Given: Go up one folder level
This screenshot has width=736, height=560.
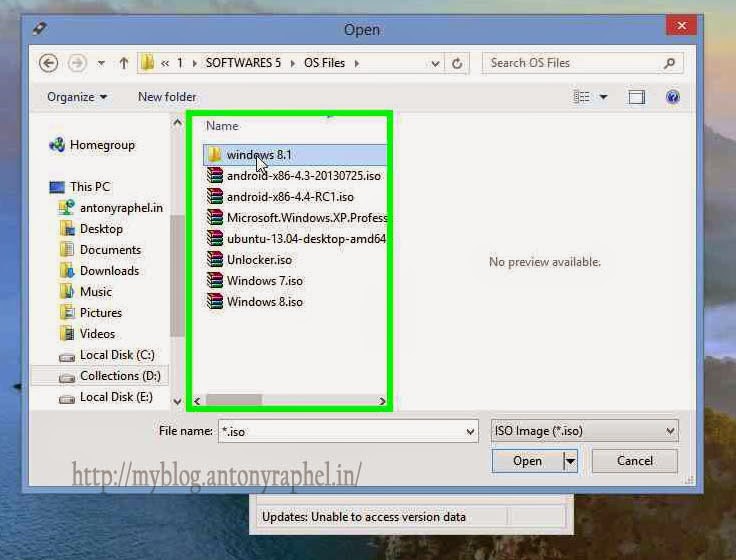Looking at the screenshot, I should [x=124, y=63].
